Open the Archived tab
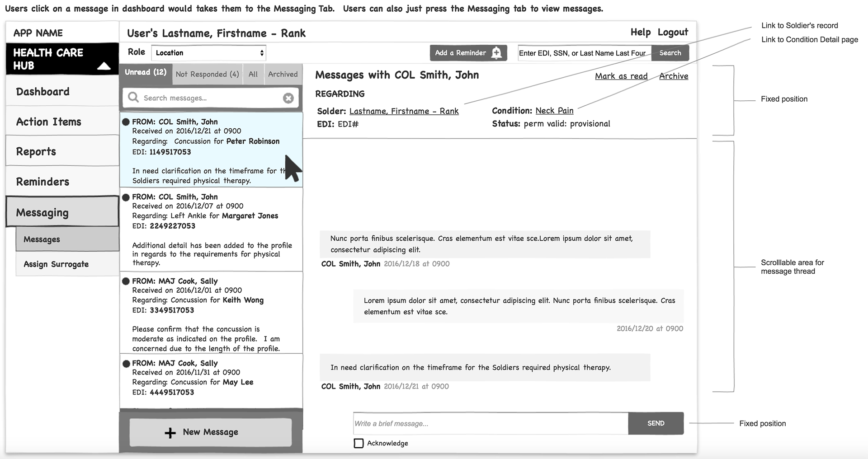 283,74
